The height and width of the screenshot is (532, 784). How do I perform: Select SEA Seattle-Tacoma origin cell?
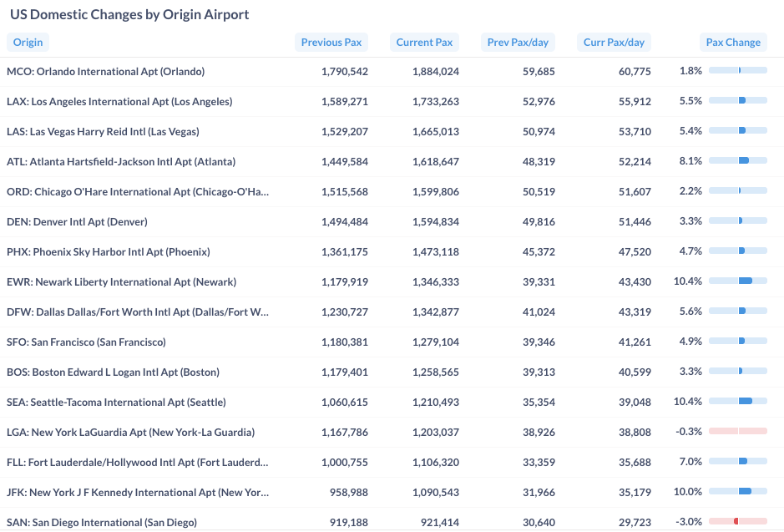tap(116, 403)
